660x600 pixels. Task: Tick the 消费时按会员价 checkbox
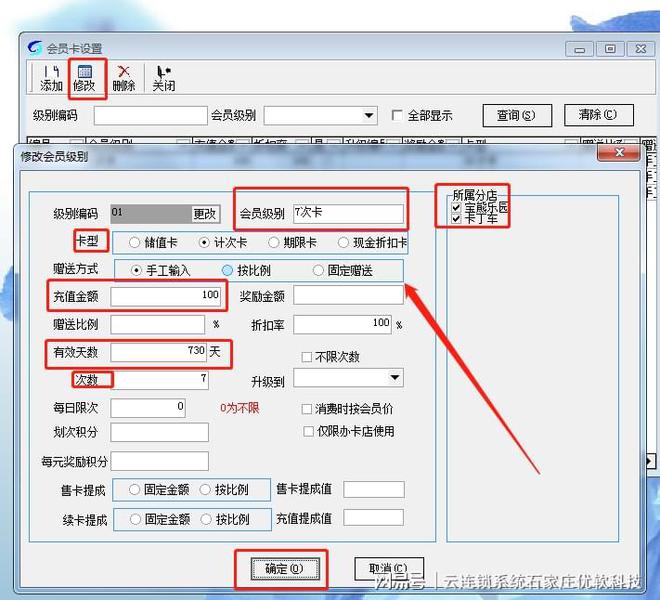[x=307, y=409]
